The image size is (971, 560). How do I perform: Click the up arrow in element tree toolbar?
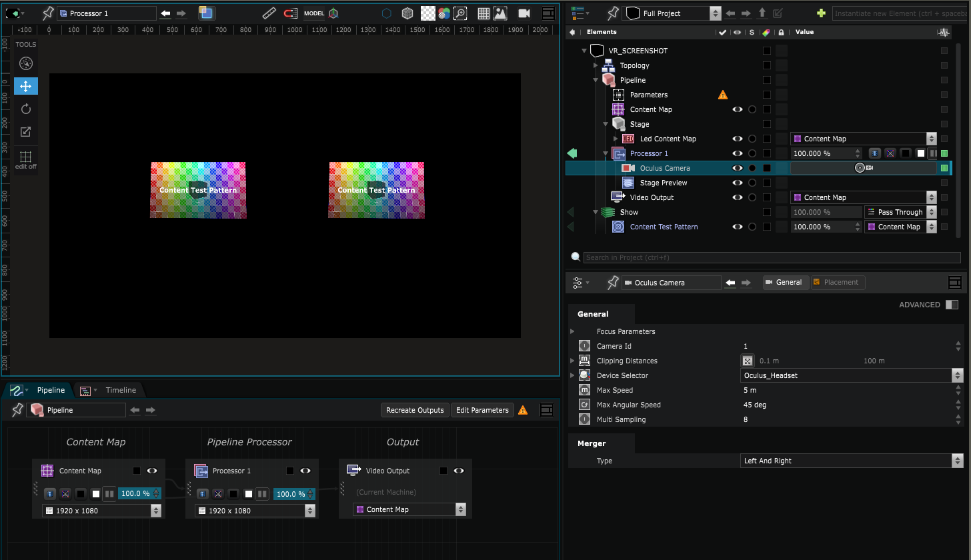[x=762, y=13]
